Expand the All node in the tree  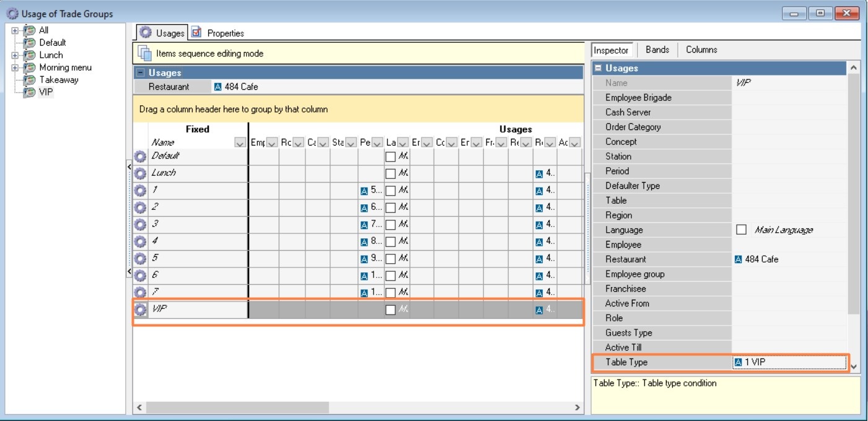pyautogui.click(x=15, y=30)
